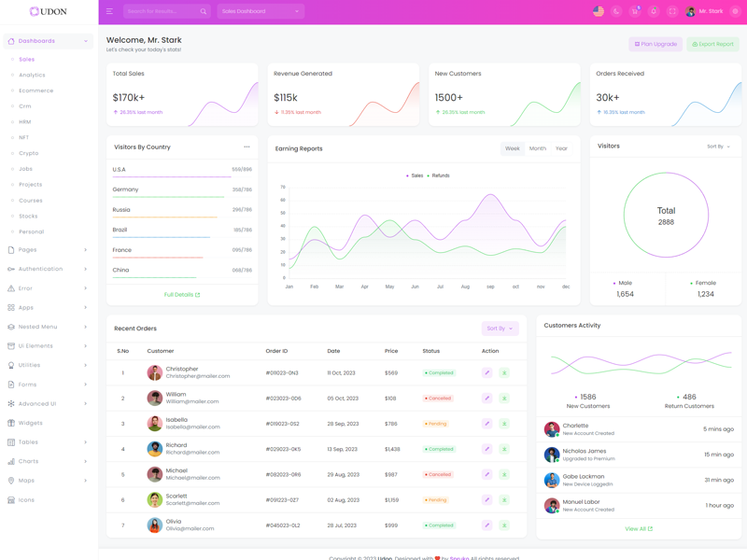This screenshot has height=560, width=747.
Task: Expand the Authentication sidebar menu
Action: click(47, 269)
